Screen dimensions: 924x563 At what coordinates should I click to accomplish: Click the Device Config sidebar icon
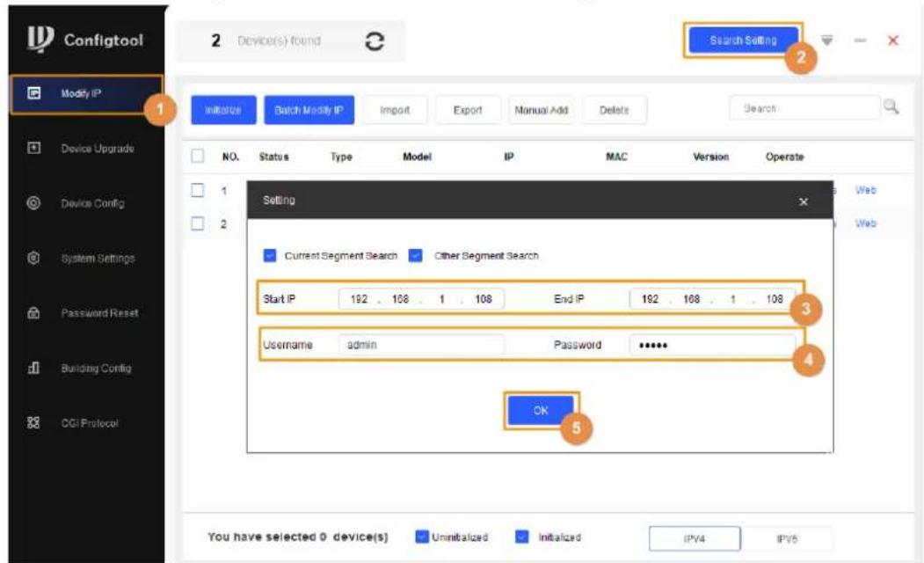pos(33,203)
